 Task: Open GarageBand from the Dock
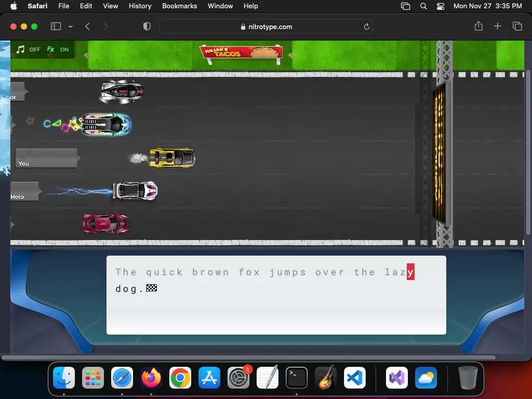tap(326, 377)
